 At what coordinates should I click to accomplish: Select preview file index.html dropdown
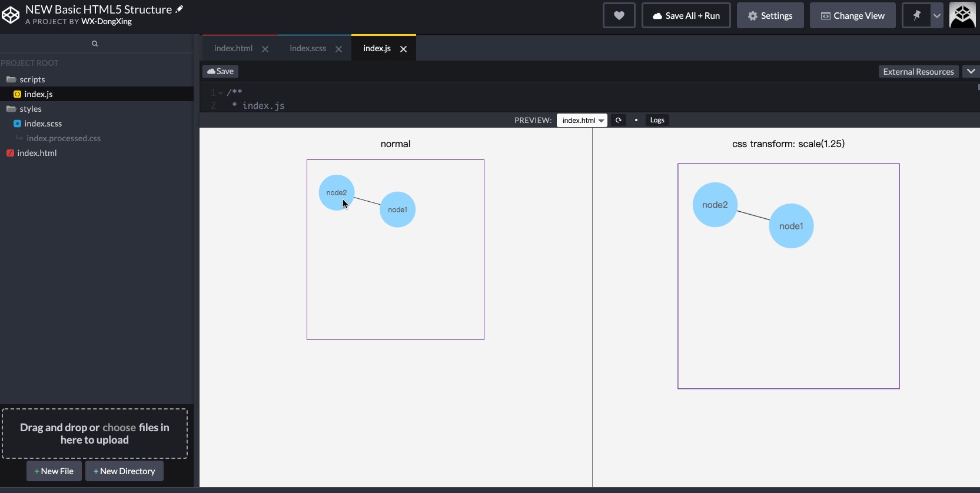(583, 120)
